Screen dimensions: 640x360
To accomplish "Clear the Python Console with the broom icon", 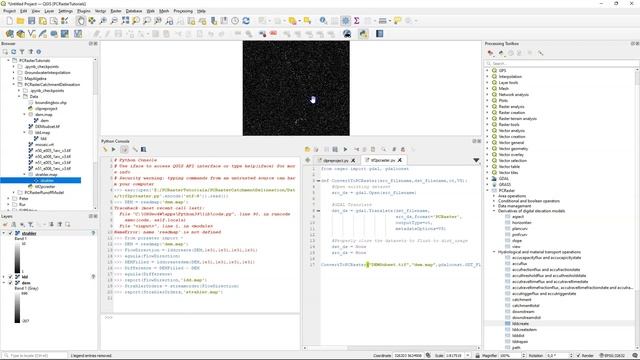I will point(105,149).
